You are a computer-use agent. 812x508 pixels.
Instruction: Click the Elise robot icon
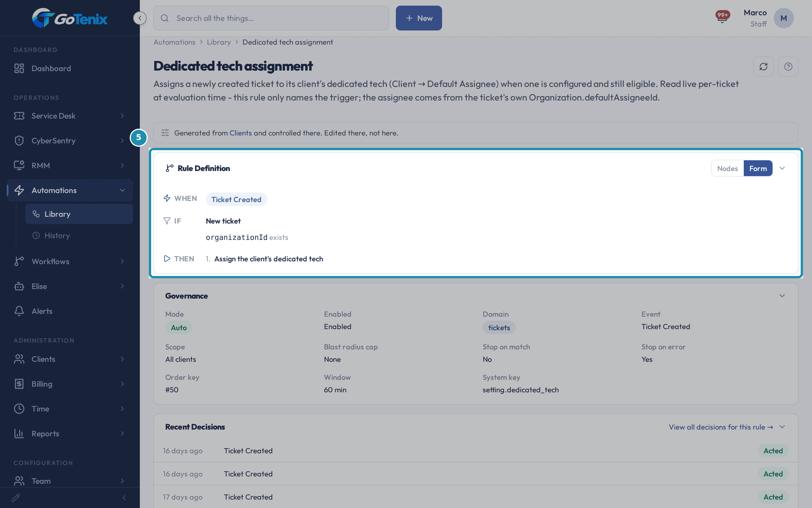click(x=19, y=286)
